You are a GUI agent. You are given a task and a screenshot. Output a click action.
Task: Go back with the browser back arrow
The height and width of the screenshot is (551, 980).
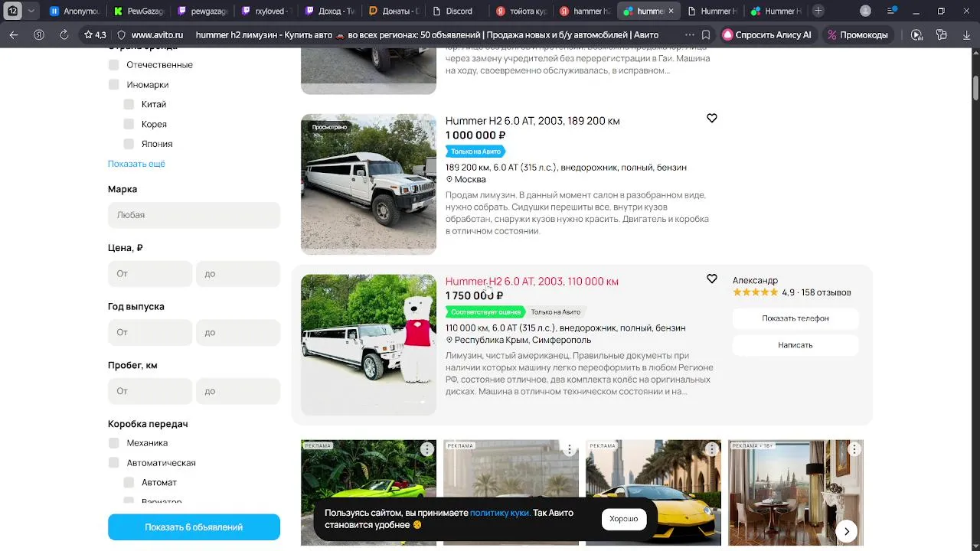pos(14,34)
